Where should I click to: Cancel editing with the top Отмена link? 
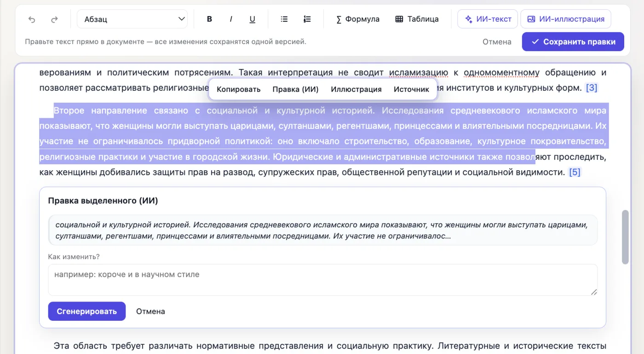click(x=497, y=42)
